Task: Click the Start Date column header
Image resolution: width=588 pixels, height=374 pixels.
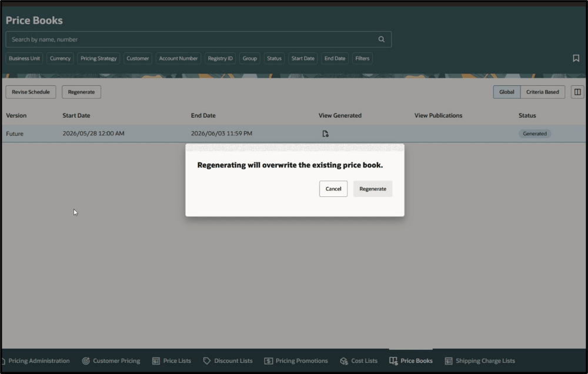Action: click(76, 115)
